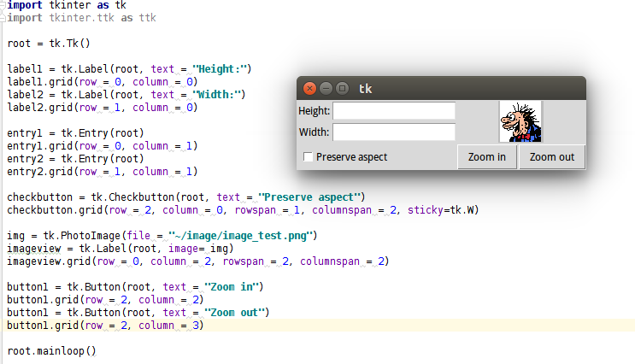The height and width of the screenshot is (364, 635).
Task: Minimize the tk window
Action: point(326,88)
